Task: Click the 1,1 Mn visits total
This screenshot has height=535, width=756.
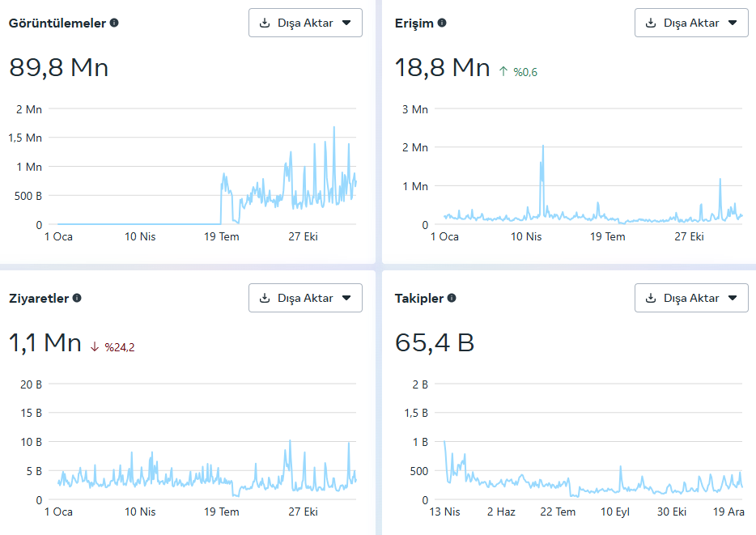Action: click(x=45, y=342)
